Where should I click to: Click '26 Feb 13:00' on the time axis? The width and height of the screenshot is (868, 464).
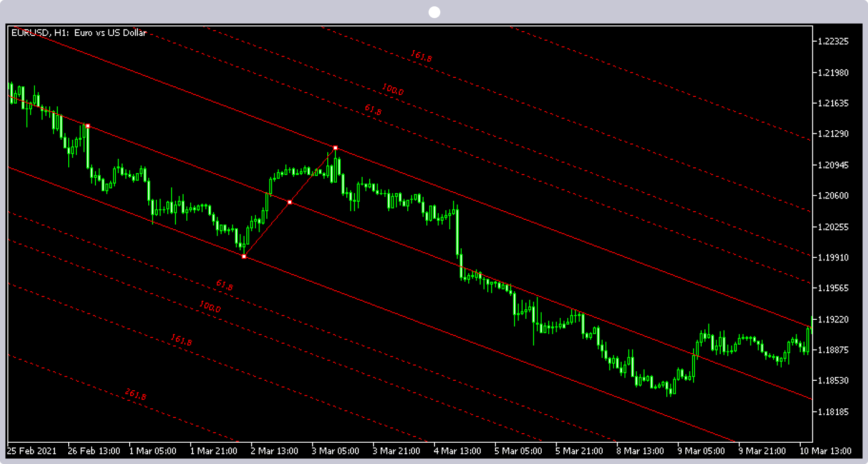point(94,451)
